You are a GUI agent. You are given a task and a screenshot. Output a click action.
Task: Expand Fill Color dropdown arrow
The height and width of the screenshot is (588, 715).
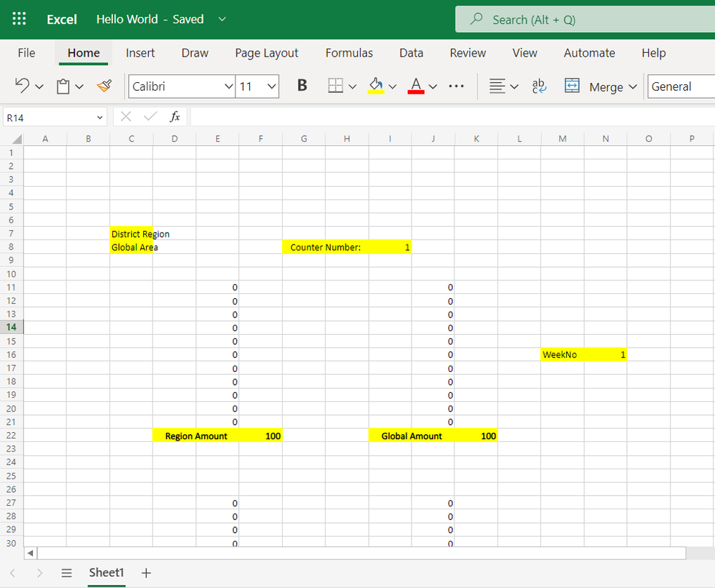point(393,86)
